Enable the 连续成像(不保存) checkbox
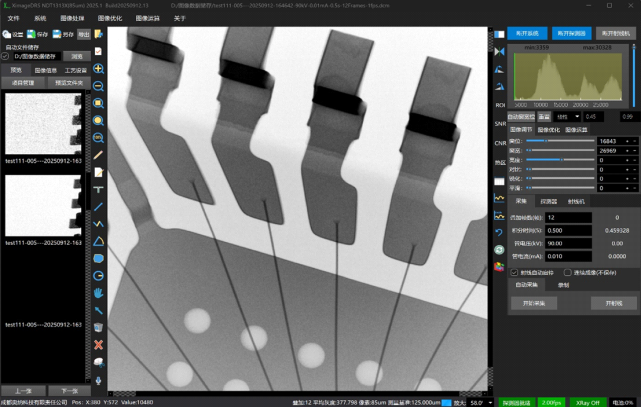 coord(567,271)
